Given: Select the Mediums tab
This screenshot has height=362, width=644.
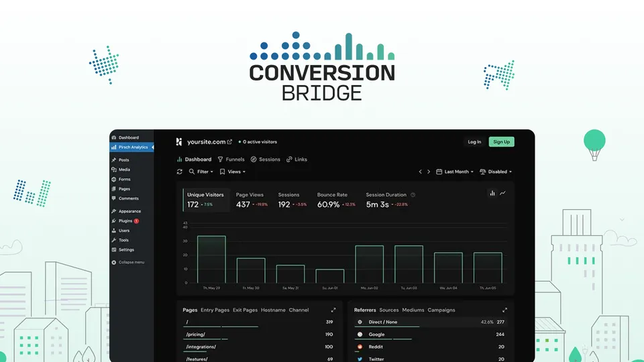Looking at the screenshot, I should click(413, 310).
